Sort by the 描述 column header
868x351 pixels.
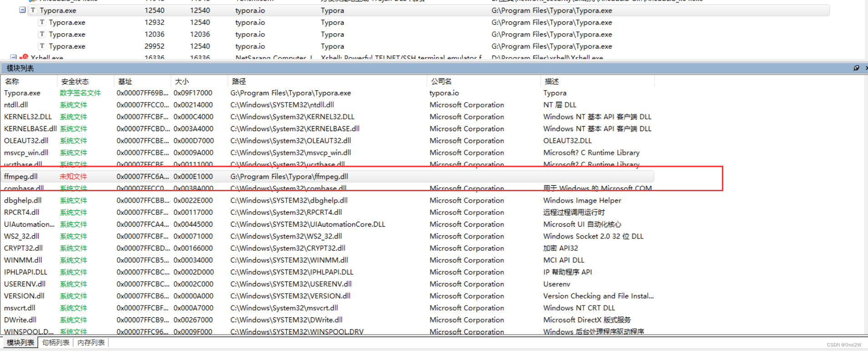(x=598, y=81)
